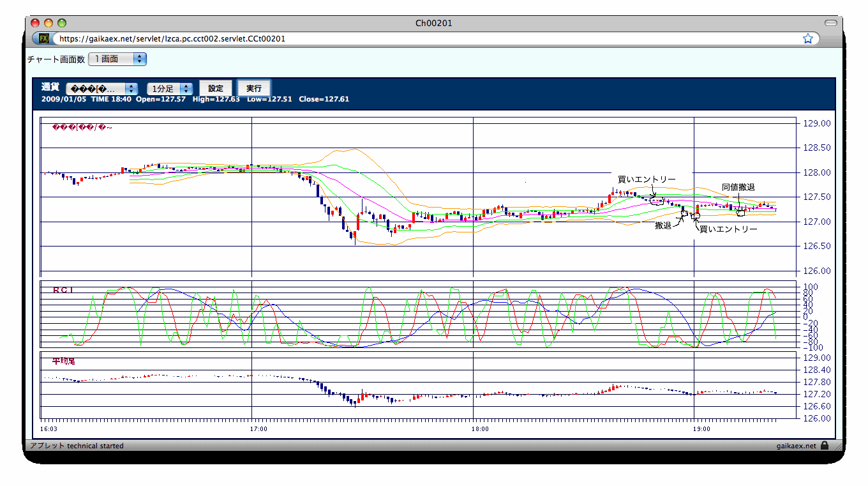Click the 100 label on RCI axis
This screenshot has height=486, width=868.
click(x=809, y=287)
